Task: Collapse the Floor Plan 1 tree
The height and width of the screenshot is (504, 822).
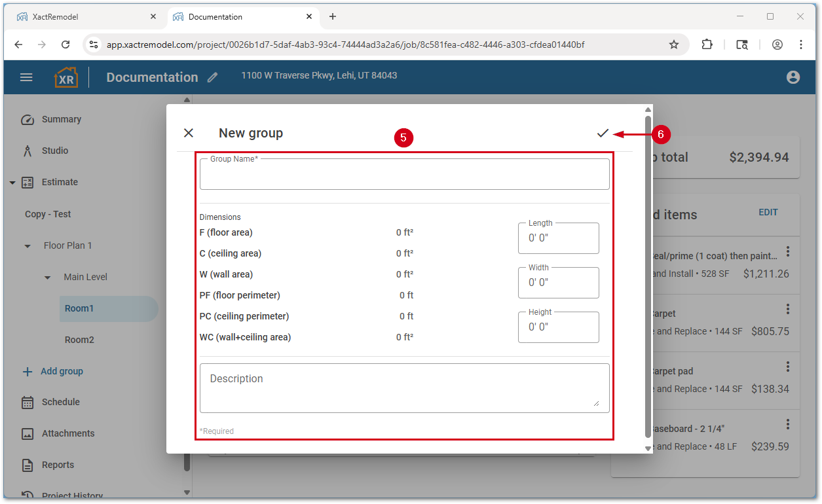Action: pos(27,245)
